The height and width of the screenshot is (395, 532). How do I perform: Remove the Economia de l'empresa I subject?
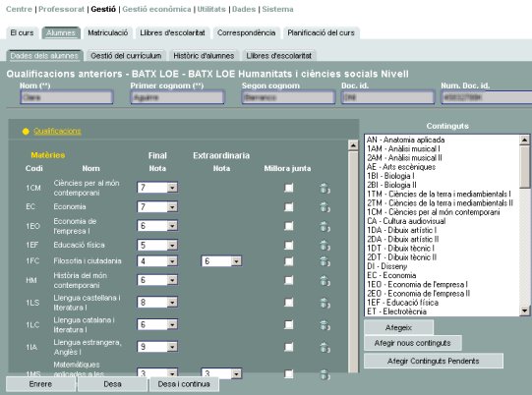[x=325, y=227]
